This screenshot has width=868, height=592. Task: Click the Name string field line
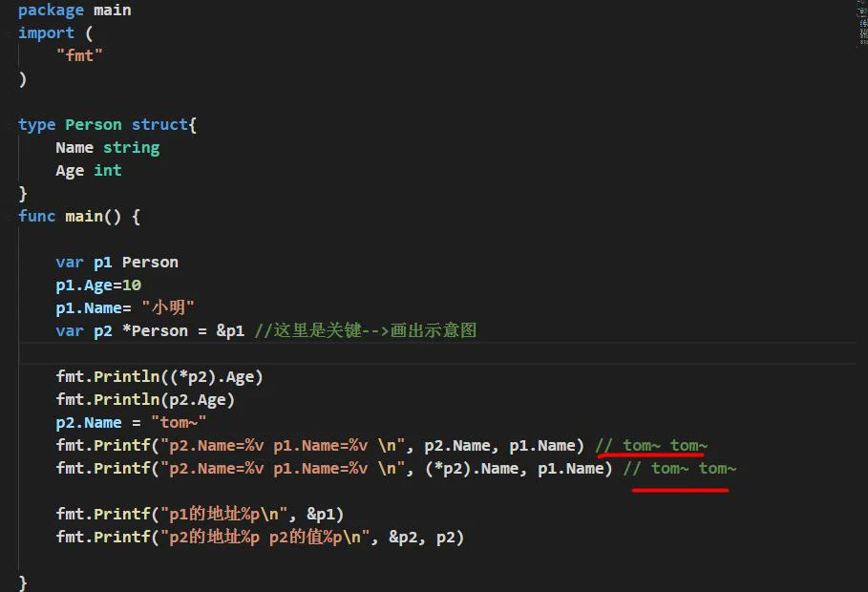107,148
